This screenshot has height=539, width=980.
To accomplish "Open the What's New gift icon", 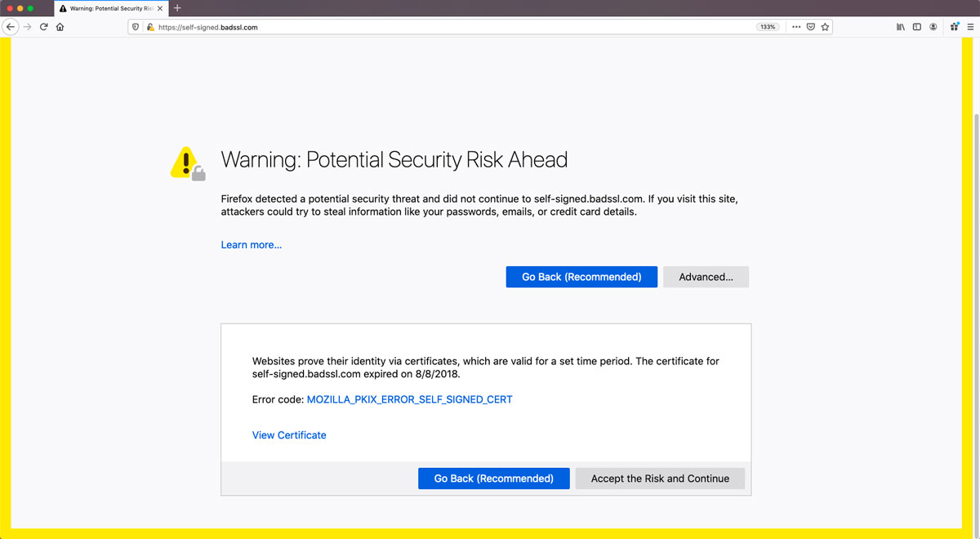I will pos(955,27).
